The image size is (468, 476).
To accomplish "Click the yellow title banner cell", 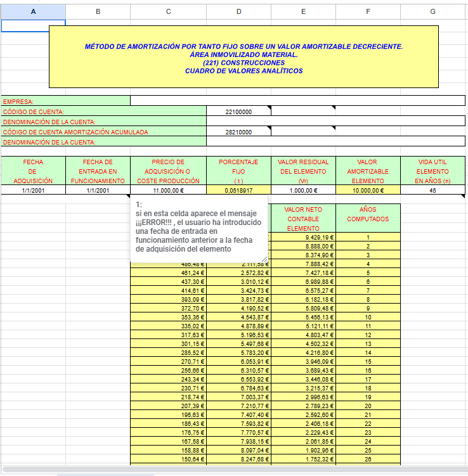I will (244, 57).
